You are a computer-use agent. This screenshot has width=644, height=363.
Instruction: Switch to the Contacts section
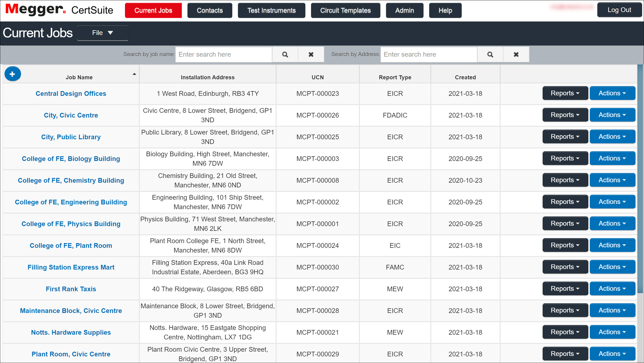[x=209, y=10]
